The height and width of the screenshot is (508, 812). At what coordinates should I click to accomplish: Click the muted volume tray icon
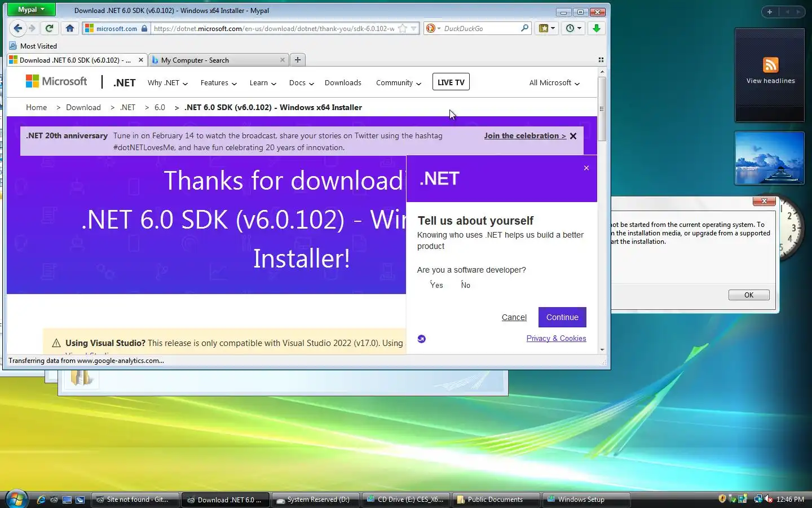(769, 499)
